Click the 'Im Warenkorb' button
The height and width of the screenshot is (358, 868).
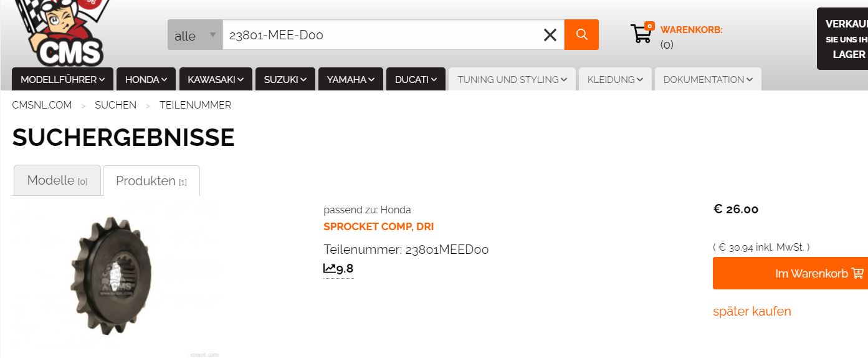(x=790, y=273)
